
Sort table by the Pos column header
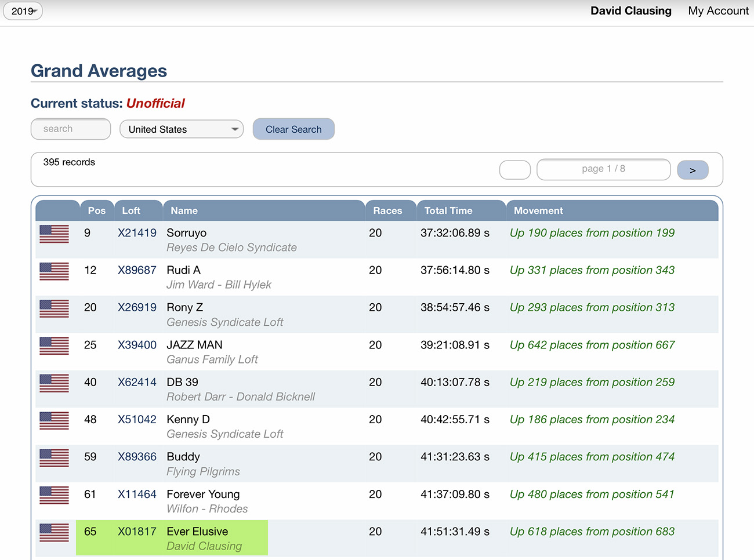[x=96, y=211]
